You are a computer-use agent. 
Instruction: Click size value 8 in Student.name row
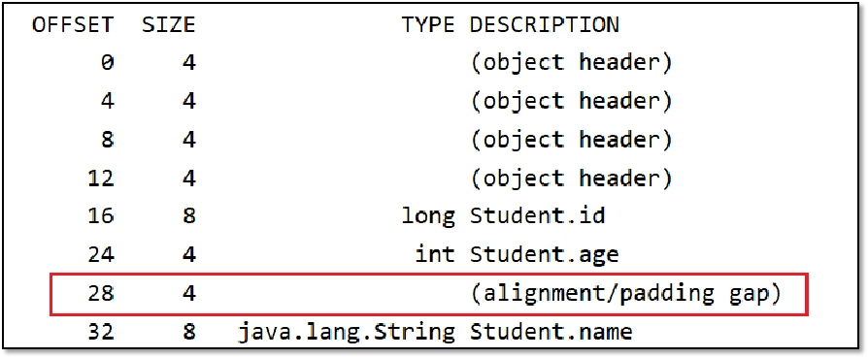[189, 332]
